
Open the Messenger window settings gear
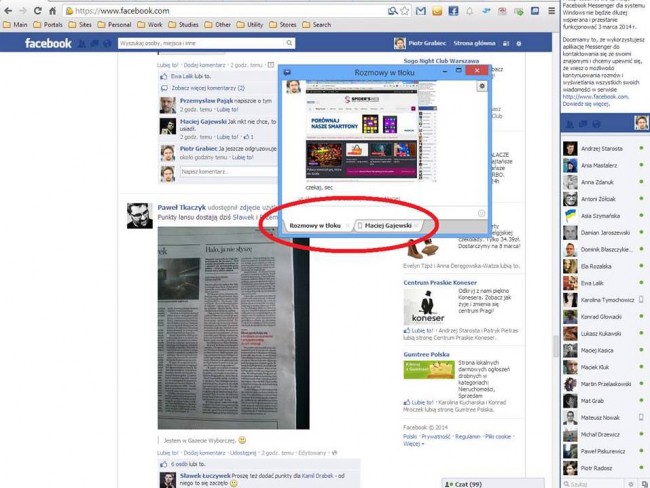coord(482,86)
